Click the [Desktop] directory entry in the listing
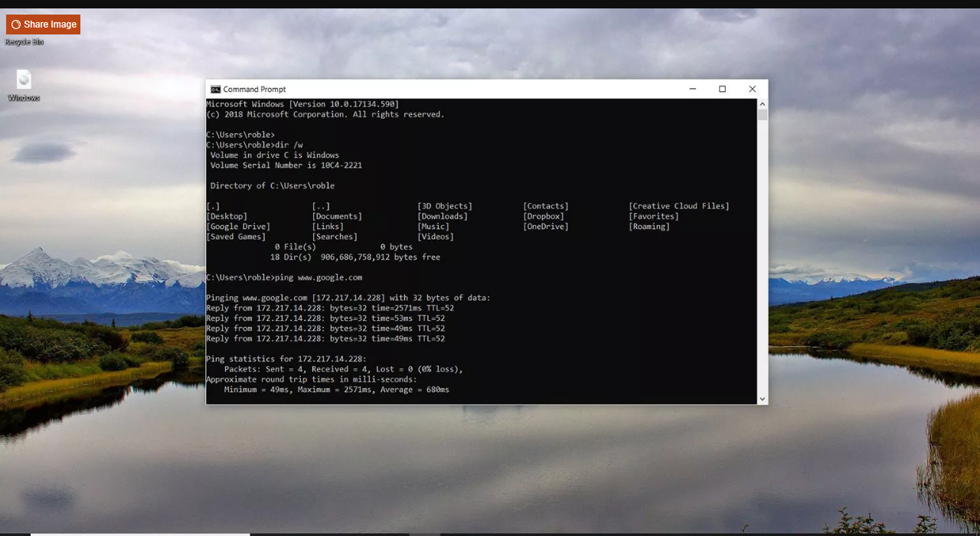The height and width of the screenshot is (536, 980). pyautogui.click(x=225, y=216)
